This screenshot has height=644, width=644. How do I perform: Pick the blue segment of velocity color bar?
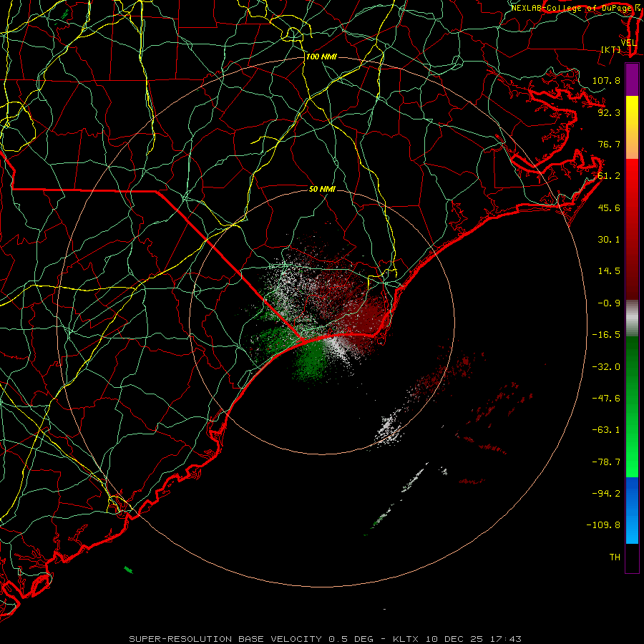[632, 510]
